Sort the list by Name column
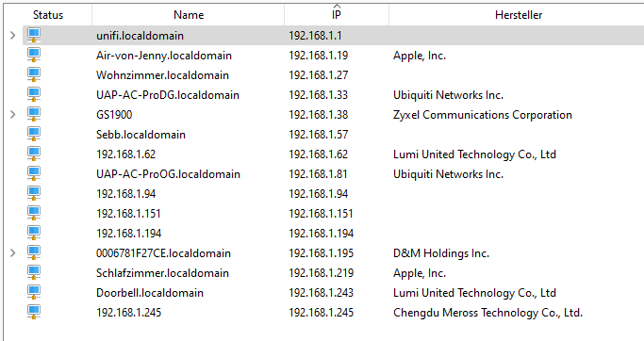The image size is (644, 341). click(189, 15)
